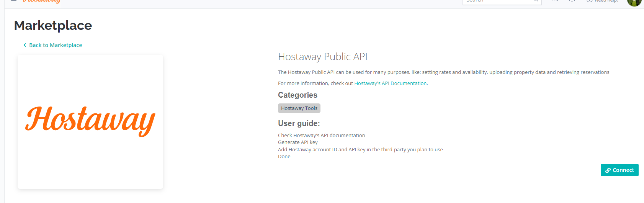644x203 pixels.
Task: Click the chain-link icon on the Connect button
Action: tap(608, 170)
